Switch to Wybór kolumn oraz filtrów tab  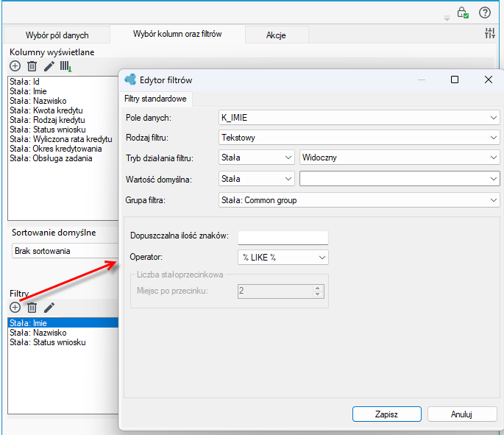tap(177, 34)
